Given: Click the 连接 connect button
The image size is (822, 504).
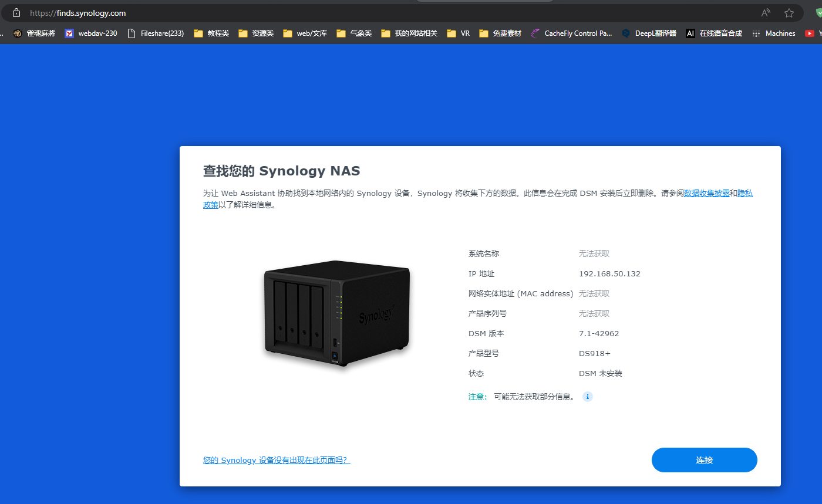Looking at the screenshot, I should click(705, 460).
